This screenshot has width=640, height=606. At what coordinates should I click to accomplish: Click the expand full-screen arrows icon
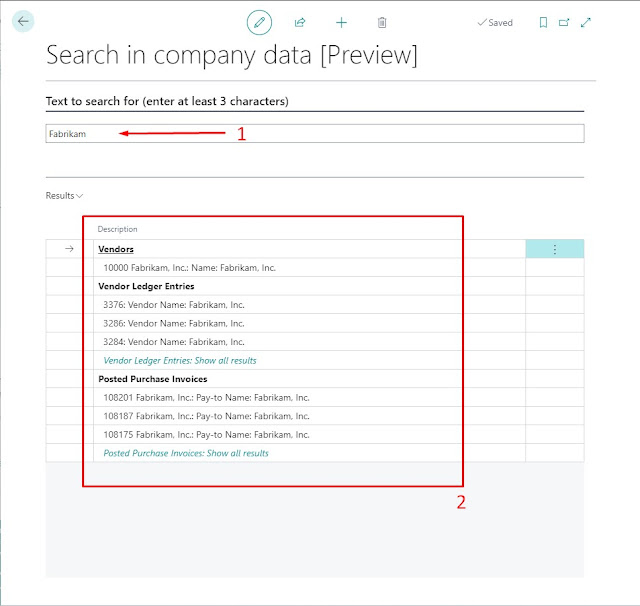pos(586,22)
